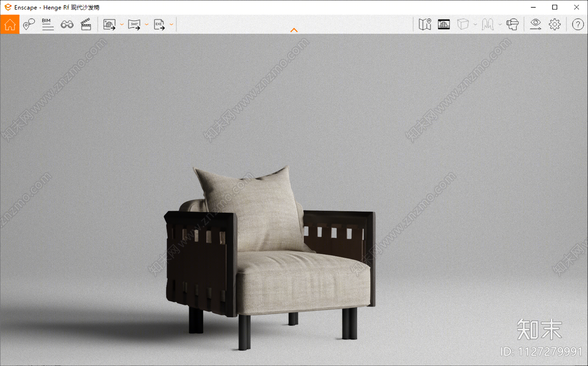Open Visual Settings eye icon
Image resolution: width=588 pixels, height=366 pixels.
click(x=535, y=25)
